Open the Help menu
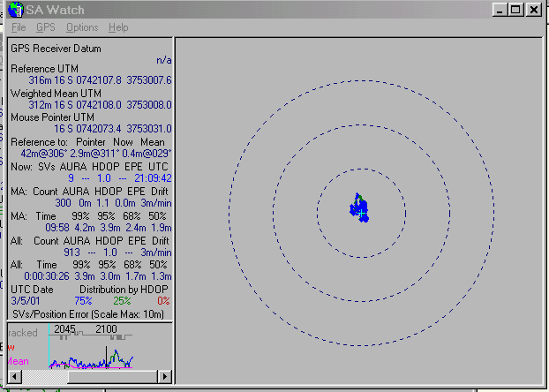Viewport: 549px width, 392px height. (x=118, y=27)
